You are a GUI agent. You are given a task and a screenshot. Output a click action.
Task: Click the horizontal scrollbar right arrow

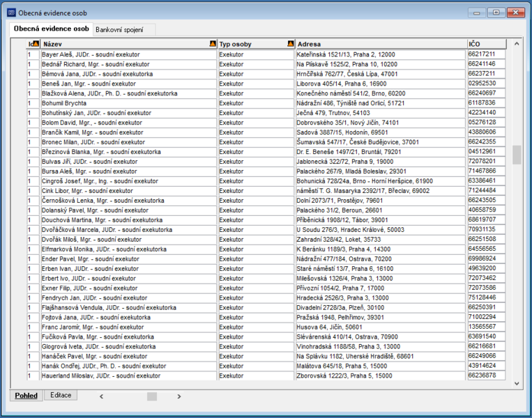(179, 396)
